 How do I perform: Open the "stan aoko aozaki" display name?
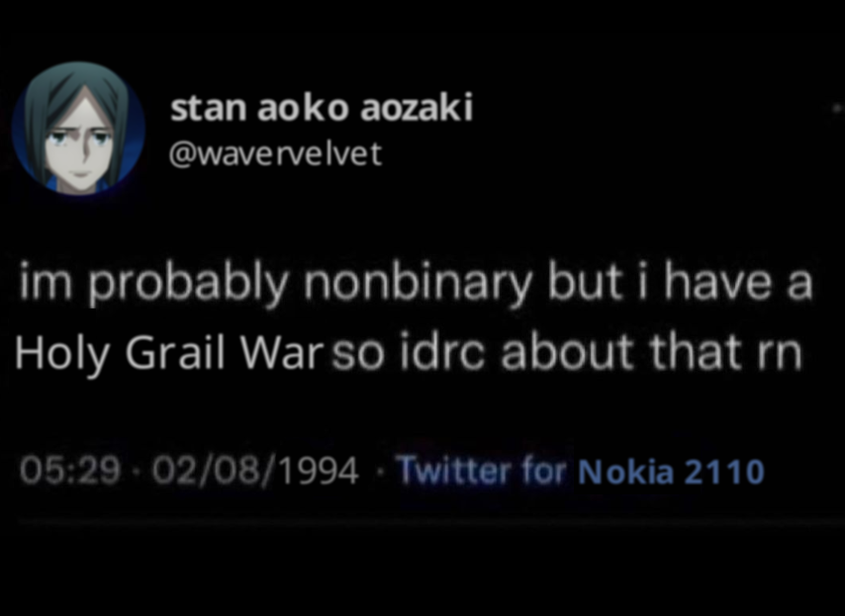322,108
